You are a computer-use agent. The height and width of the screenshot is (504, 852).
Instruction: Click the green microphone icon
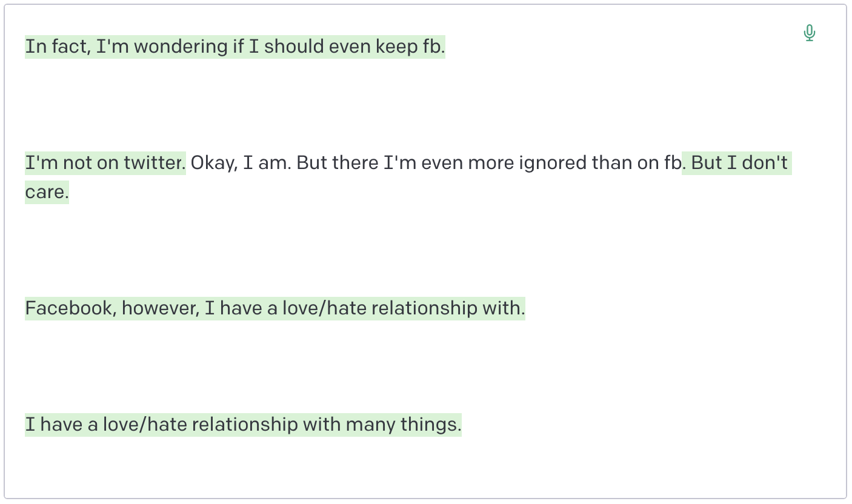(809, 33)
